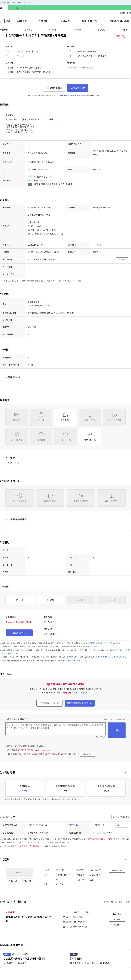Select the 직원대출제도 icon
The width and height of the screenshot is (131, 980).
coord(41,436)
